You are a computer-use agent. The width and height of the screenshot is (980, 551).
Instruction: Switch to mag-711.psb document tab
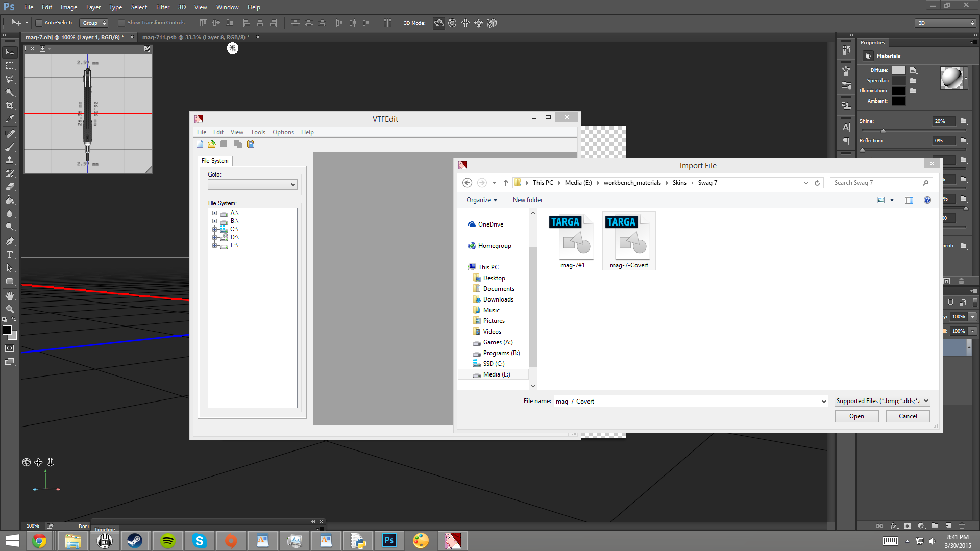(195, 37)
